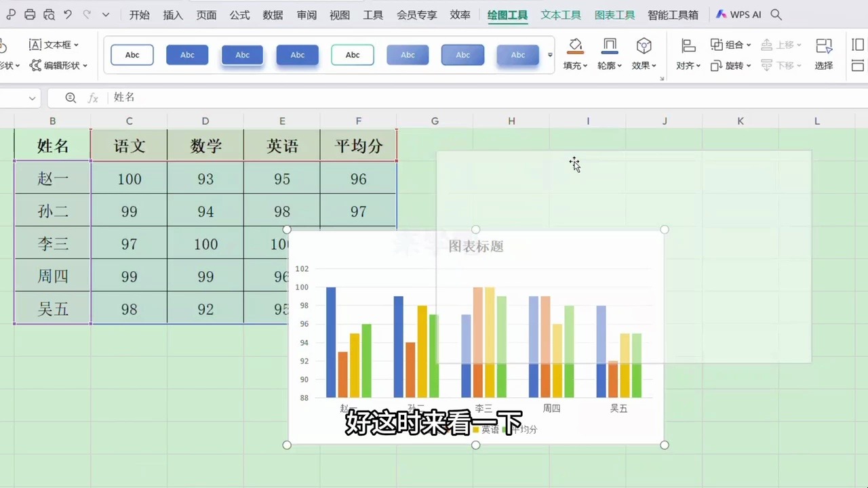Screen dimensions: 868x488
Task: Click the zoom magnifier beside formula bar
Action: [71, 98]
